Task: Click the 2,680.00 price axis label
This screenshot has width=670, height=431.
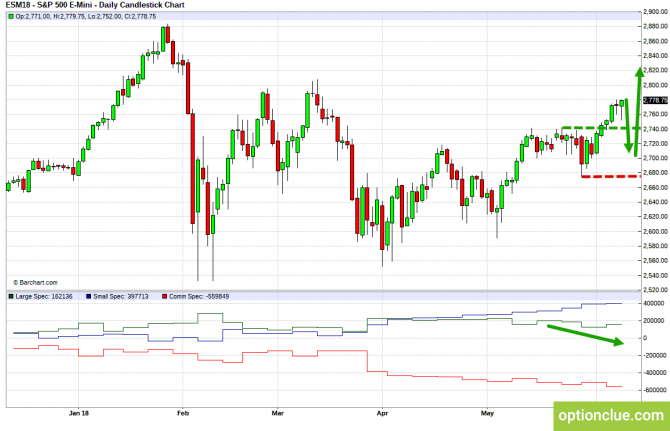Action: tap(655, 173)
